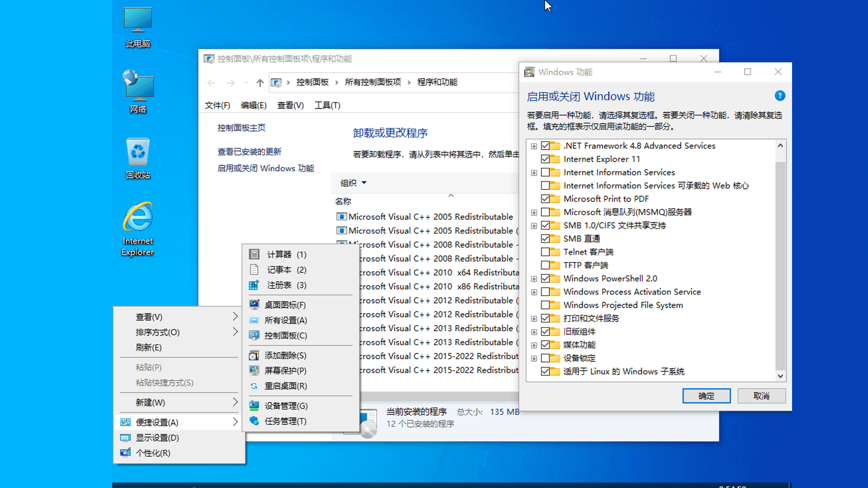Expand Windows PowerShell 2.0 entry
This screenshot has height=488, width=868.
point(533,278)
